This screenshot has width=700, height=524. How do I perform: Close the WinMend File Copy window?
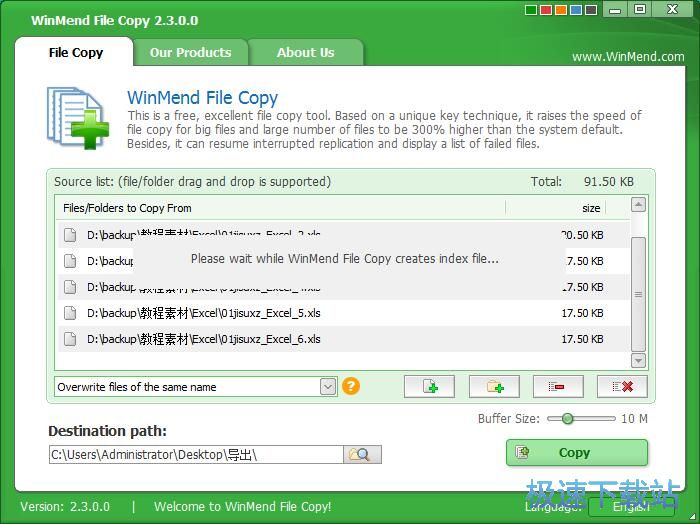pos(672,9)
